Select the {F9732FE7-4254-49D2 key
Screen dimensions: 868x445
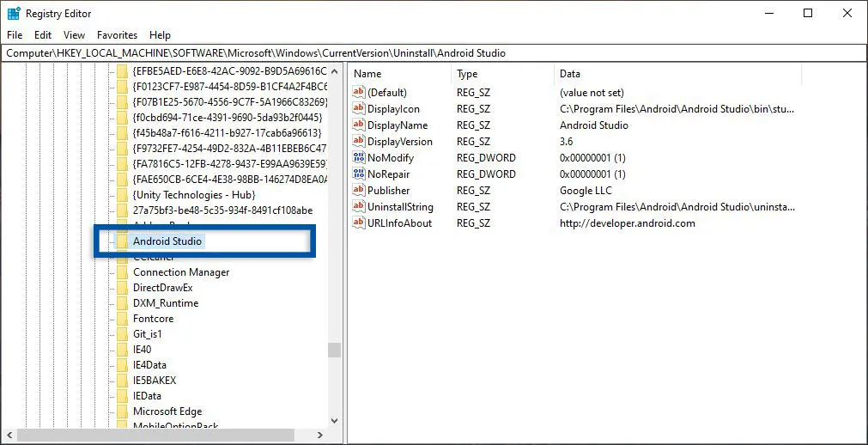click(x=230, y=149)
